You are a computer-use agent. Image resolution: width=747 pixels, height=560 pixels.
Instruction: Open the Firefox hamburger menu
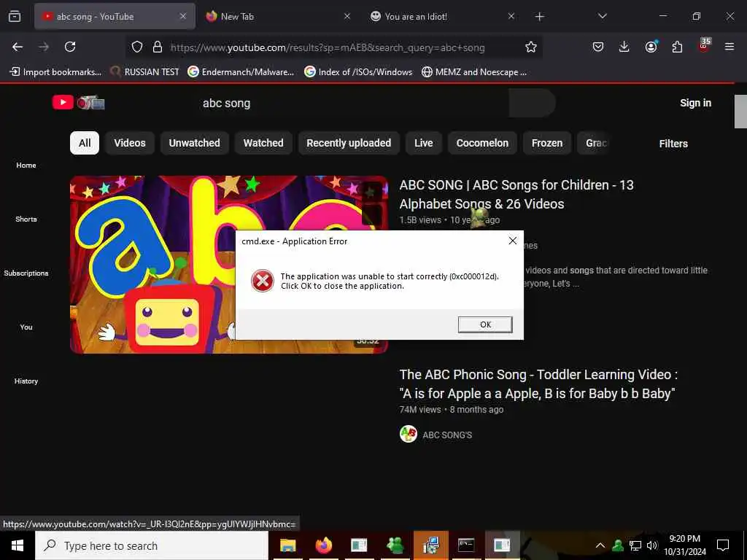pos(729,47)
